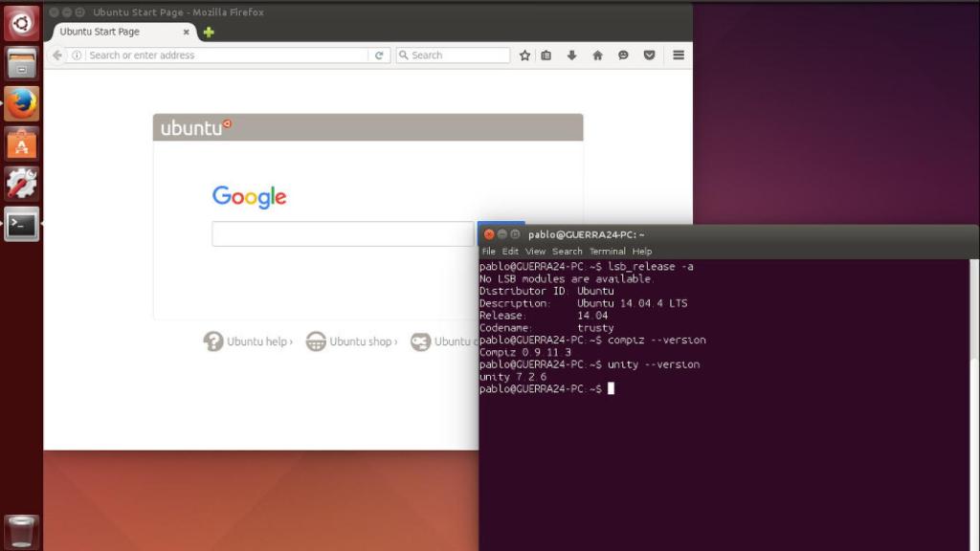Open the Edit menu in the terminal
The image size is (980, 551).
point(511,251)
